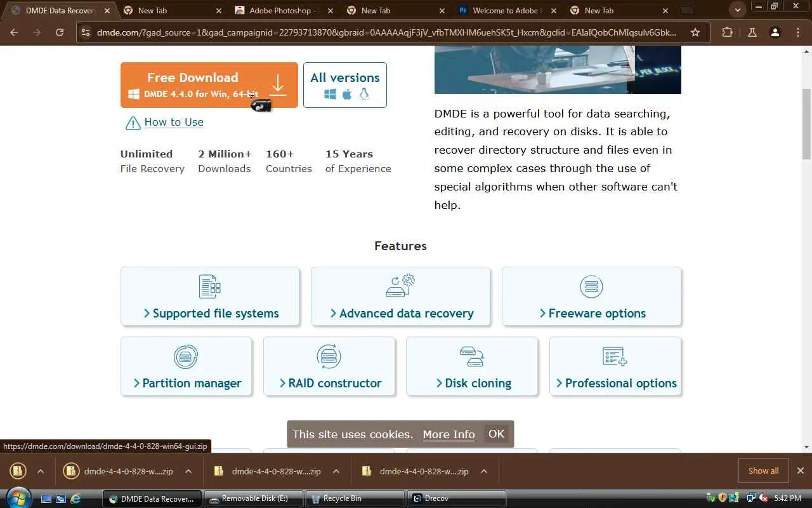Screen dimensions: 812x508
Task: View site information icon in address bar
Action: pyautogui.click(x=86, y=32)
